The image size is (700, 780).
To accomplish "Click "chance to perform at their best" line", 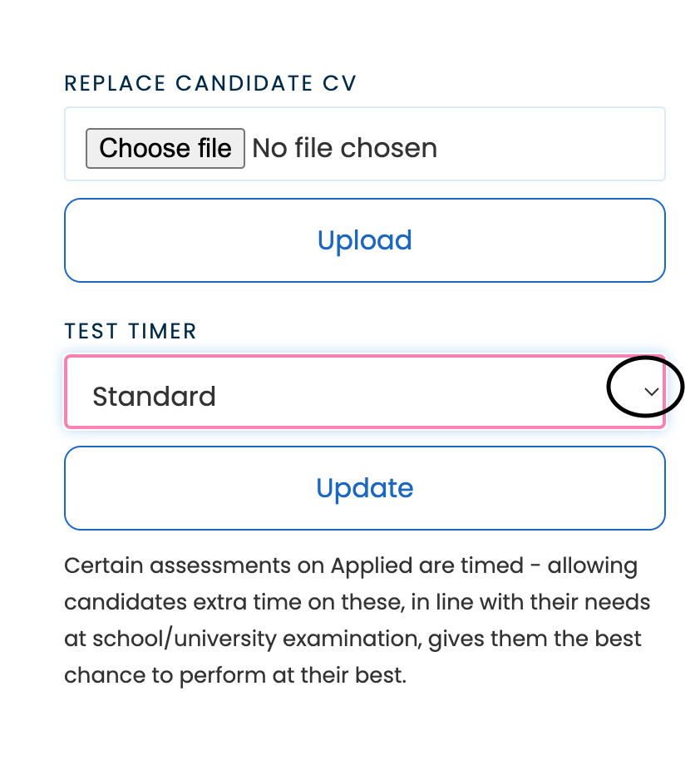I will 235,674.
